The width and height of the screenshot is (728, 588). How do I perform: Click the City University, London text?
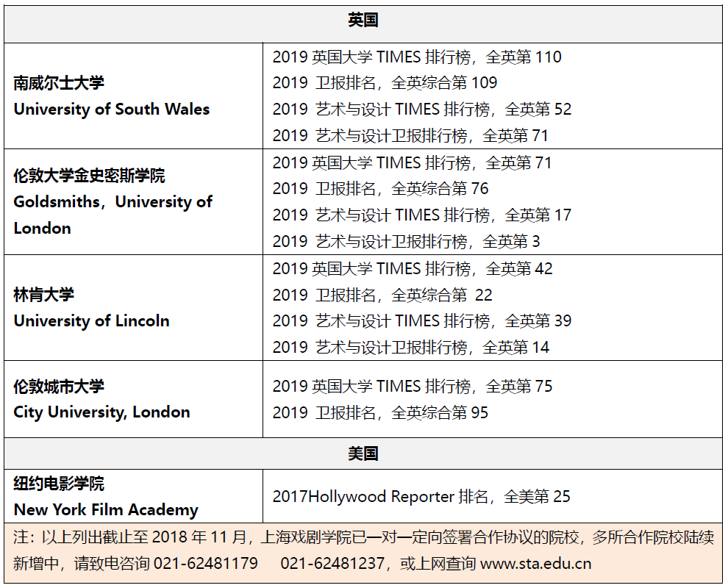(101, 412)
